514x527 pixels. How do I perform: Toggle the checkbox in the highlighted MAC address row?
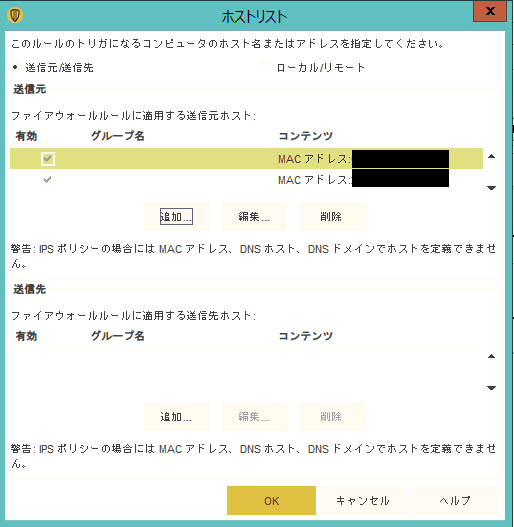click(48, 158)
